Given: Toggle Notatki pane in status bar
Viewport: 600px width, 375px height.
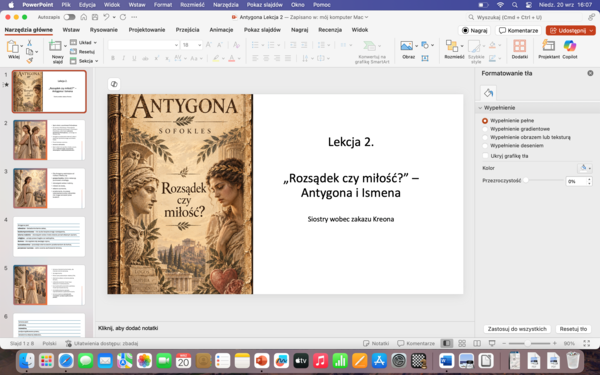Looking at the screenshot, I should pyautogui.click(x=376, y=343).
